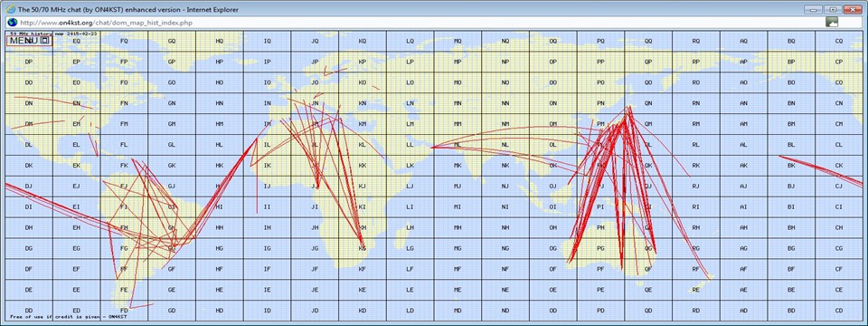This screenshot has height=326, width=868.
Task: Click the FD grid square at South America's tip
Action: 124,311
